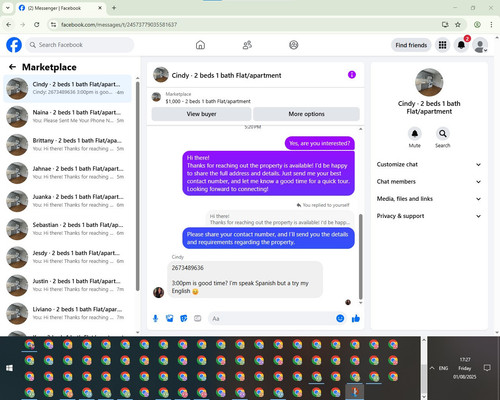The height and width of the screenshot is (400, 500).
Task: Choose a sticker icon in composer
Action: [x=184, y=319]
